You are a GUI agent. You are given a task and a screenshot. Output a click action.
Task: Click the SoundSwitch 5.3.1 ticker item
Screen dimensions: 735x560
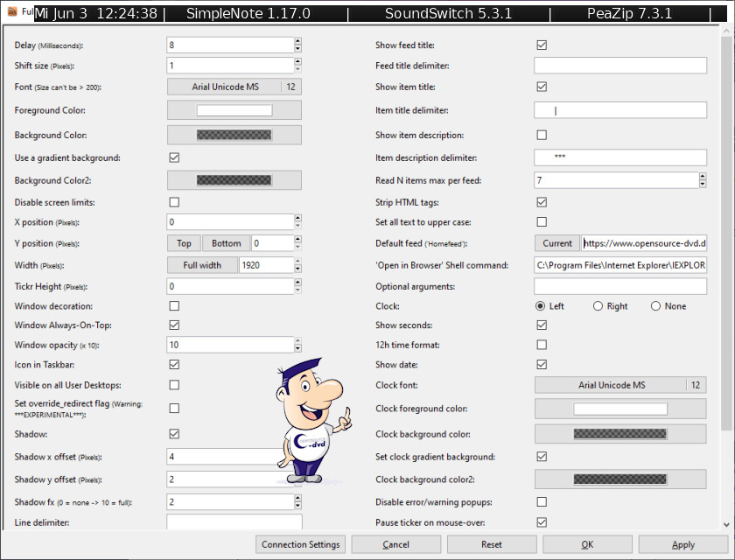(x=448, y=14)
